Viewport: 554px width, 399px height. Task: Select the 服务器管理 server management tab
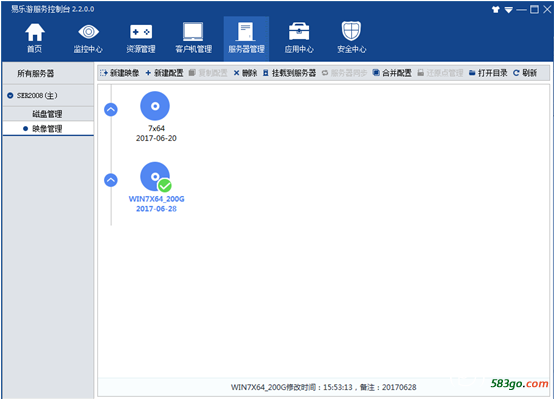tap(246, 39)
